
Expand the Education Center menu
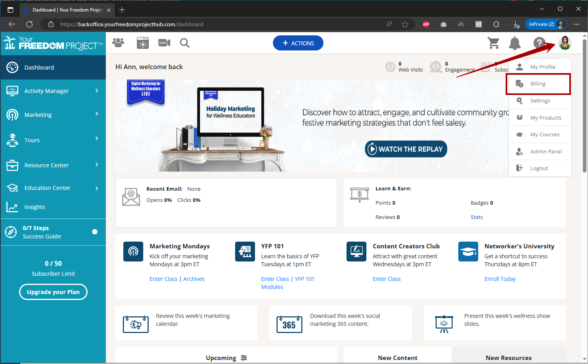97,188
